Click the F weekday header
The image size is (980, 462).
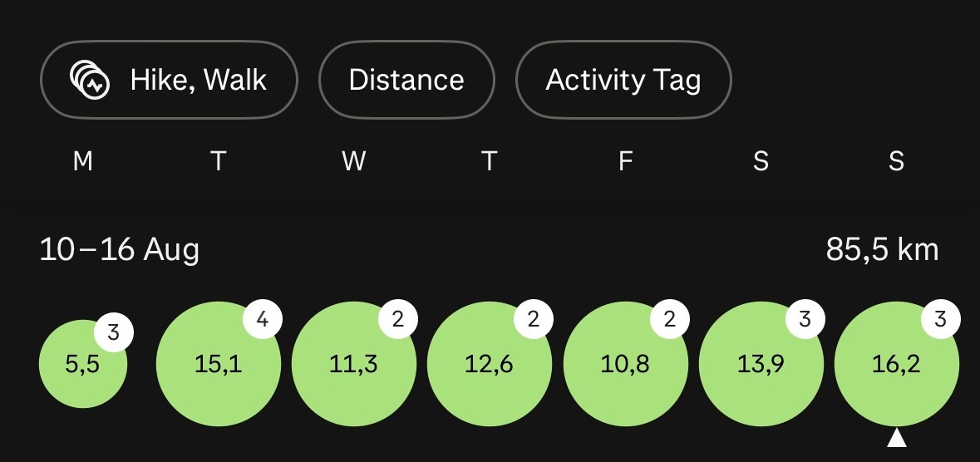tap(626, 161)
